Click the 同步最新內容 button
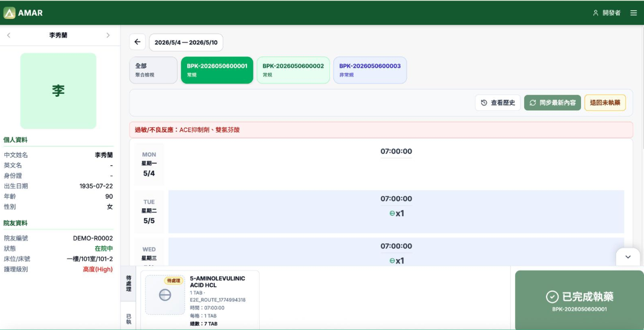644x330 pixels. [553, 103]
